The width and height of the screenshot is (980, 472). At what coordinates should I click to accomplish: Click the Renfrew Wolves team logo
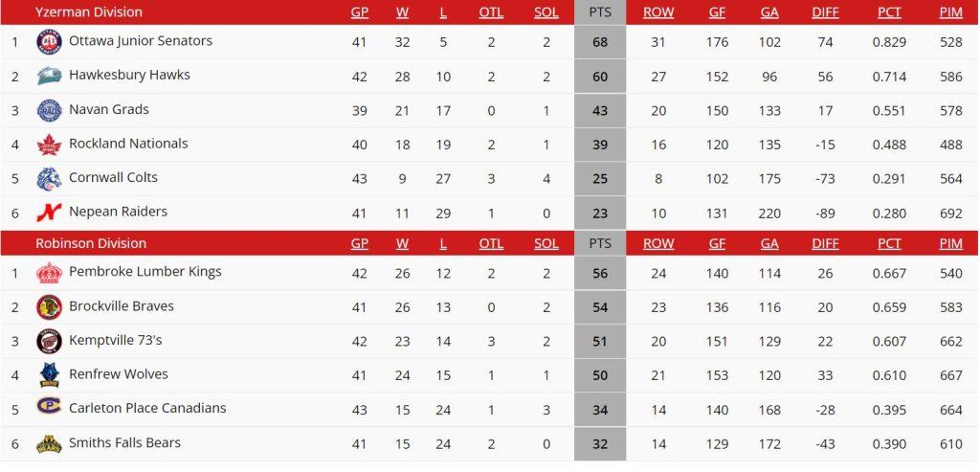click(x=49, y=375)
